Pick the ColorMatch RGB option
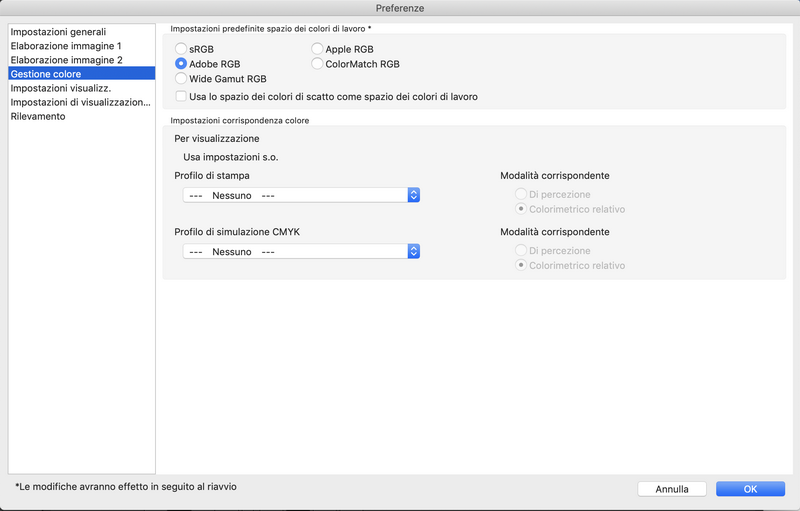800x511 pixels. [x=317, y=63]
